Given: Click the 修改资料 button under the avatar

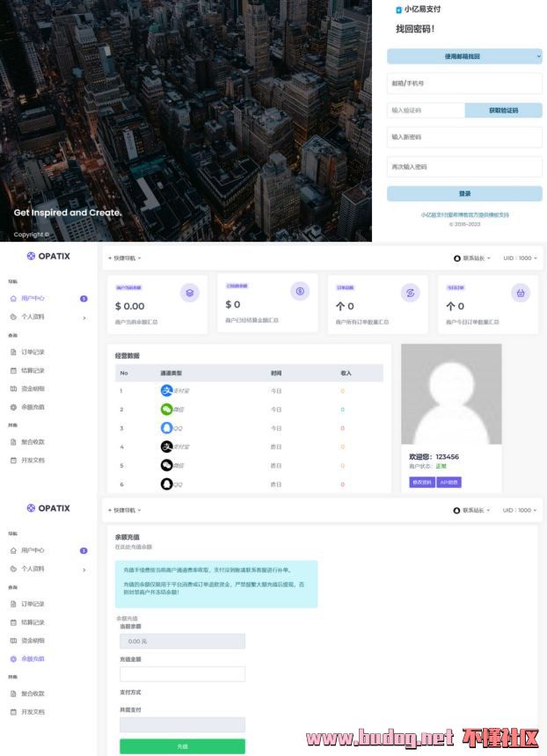Looking at the screenshot, I should click(422, 482).
